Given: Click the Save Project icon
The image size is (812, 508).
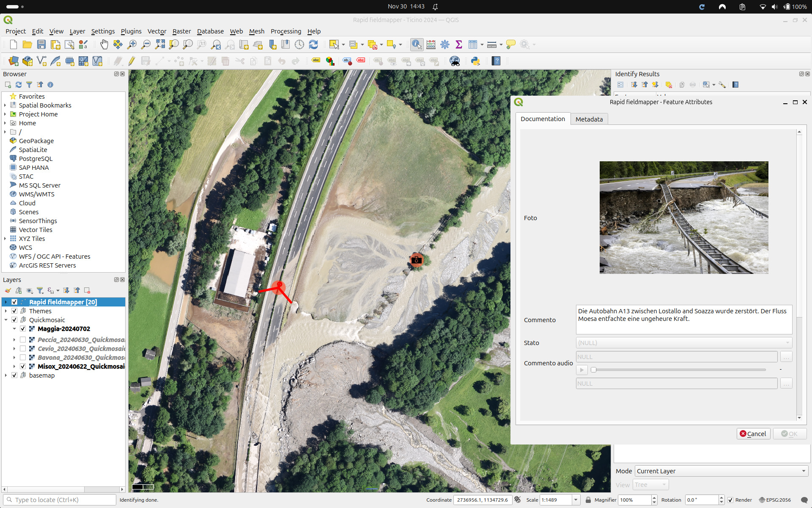Looking at the screenshot, I should (41, 44).
